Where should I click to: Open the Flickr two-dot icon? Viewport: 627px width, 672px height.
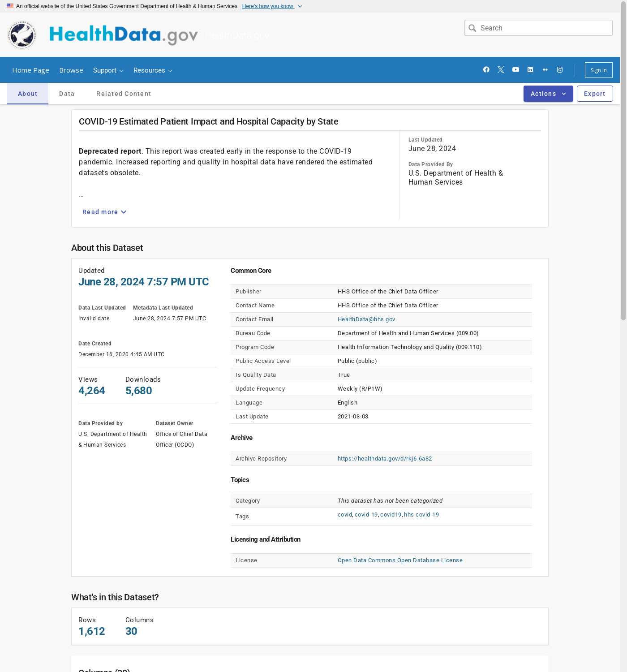pyautogui.click(x=545, y=70)
